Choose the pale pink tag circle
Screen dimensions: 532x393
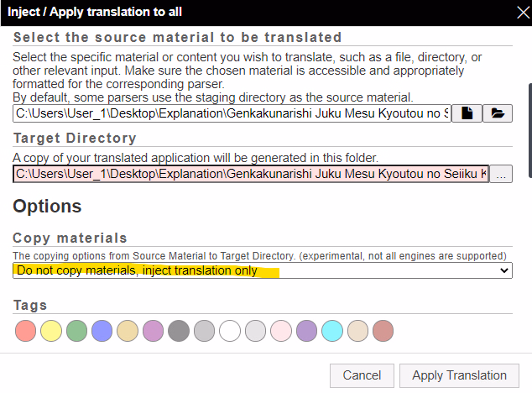(x=280, y=331)
